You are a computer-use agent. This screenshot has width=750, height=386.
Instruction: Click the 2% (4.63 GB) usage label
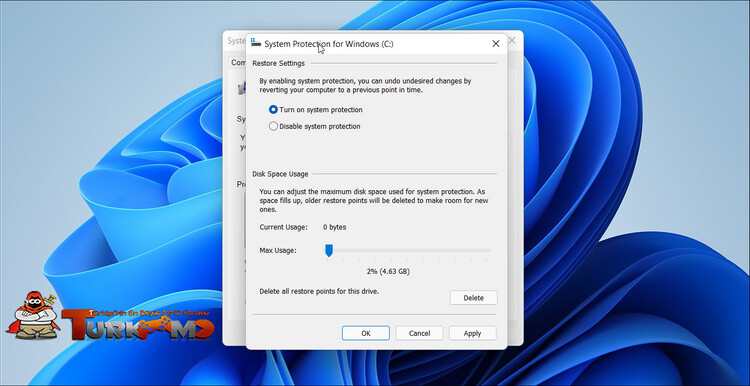coord(388,271)
